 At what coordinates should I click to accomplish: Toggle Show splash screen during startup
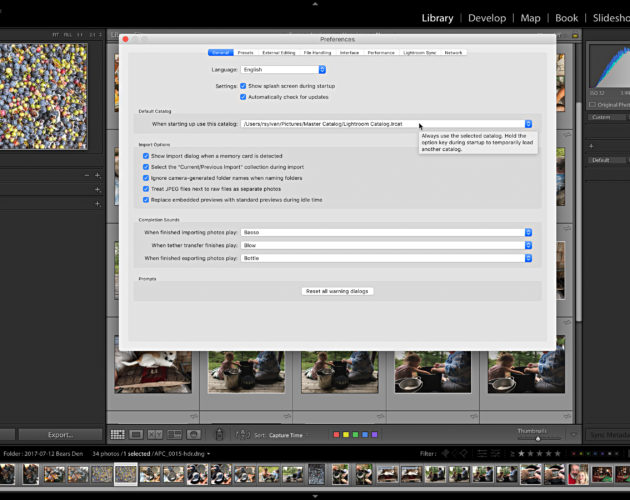[243, 86]
